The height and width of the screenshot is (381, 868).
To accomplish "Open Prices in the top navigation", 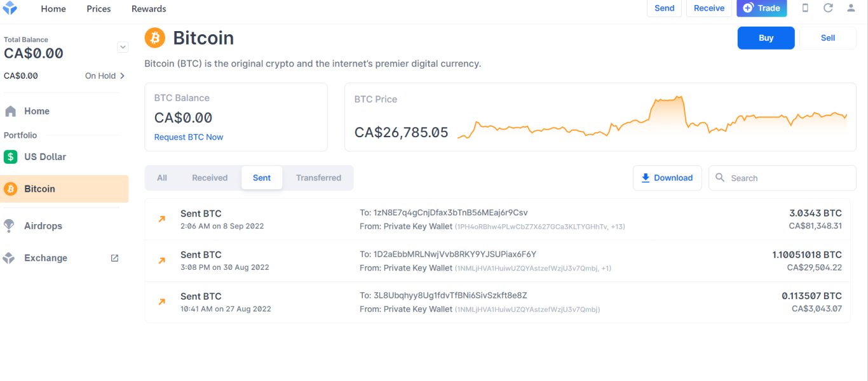I will pyautogui.click(x=98, y=9).
